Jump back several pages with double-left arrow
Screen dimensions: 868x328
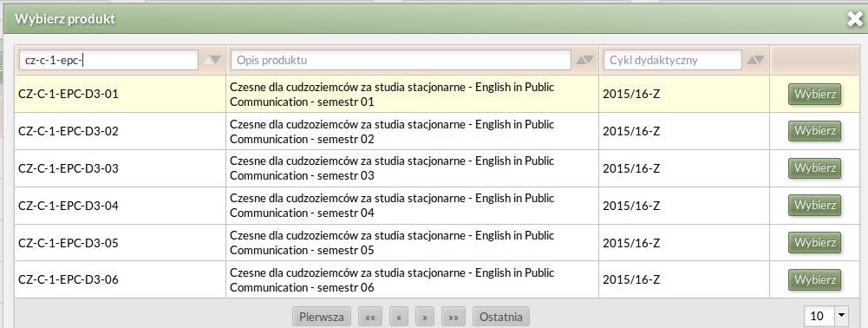[370, 317]
